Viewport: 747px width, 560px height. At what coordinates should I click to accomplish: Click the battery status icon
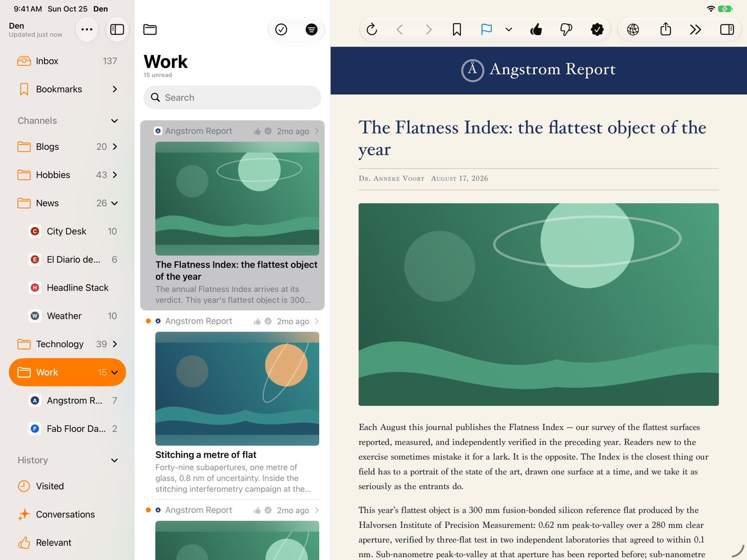click(x=725, y=9)
